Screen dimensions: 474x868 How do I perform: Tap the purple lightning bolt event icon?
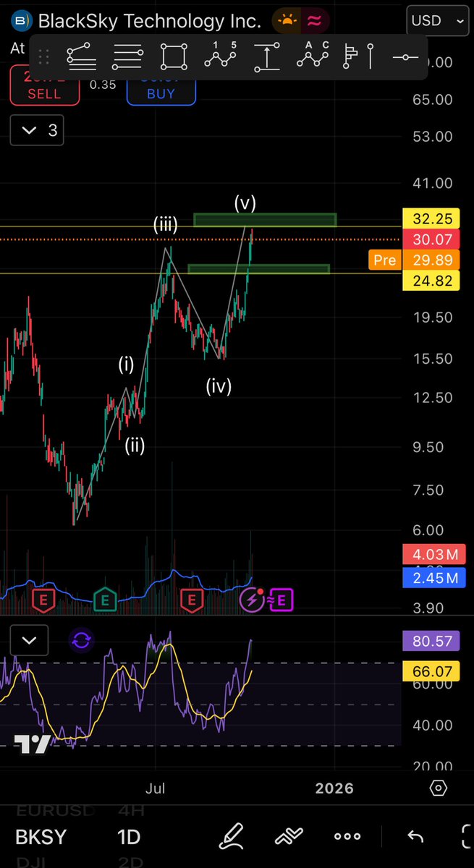click(253, 599)
